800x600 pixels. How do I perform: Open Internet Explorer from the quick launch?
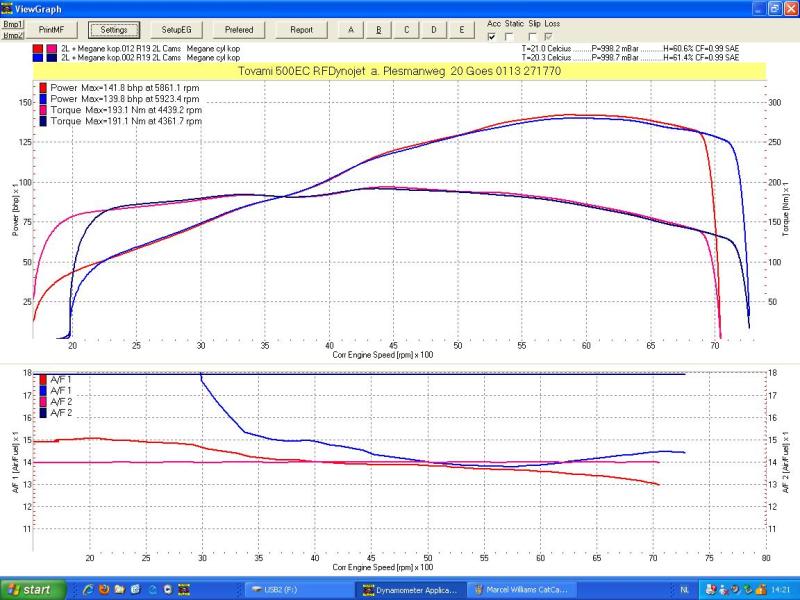tap(87, 590)
